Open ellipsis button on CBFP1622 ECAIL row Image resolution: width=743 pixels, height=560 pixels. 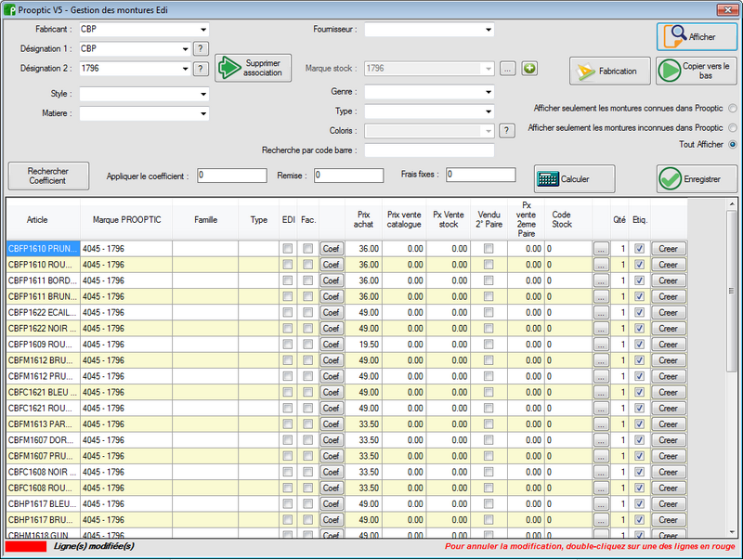tap(601, 313)
